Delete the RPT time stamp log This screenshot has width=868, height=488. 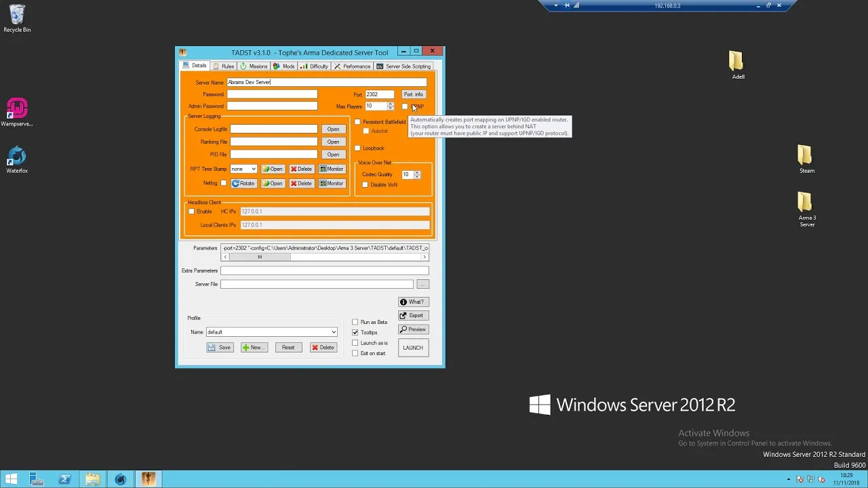[x=302, y=169]
